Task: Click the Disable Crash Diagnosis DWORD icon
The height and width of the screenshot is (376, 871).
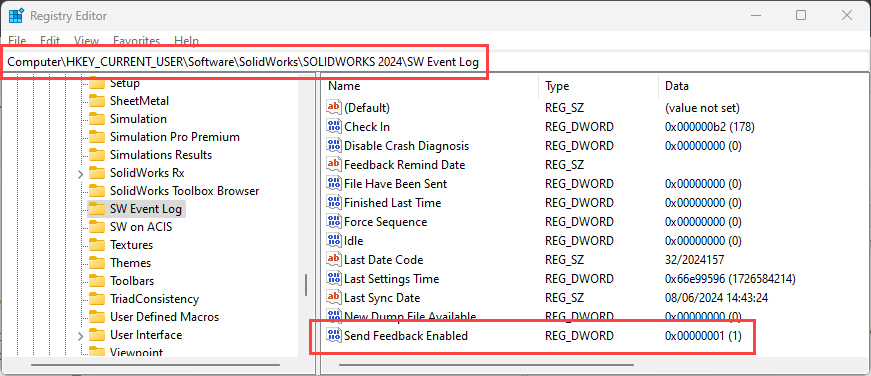Action: (334, 146)
